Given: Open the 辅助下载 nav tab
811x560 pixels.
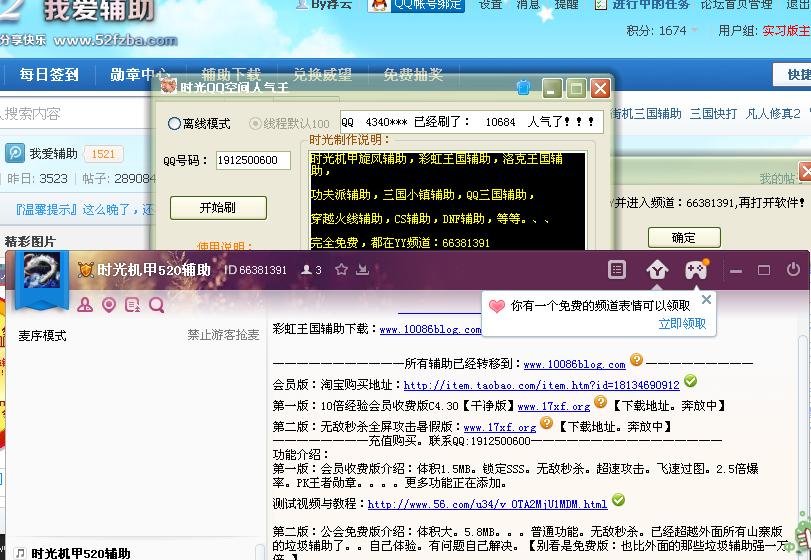Looking at the screenshot, I should click(231, 74).
